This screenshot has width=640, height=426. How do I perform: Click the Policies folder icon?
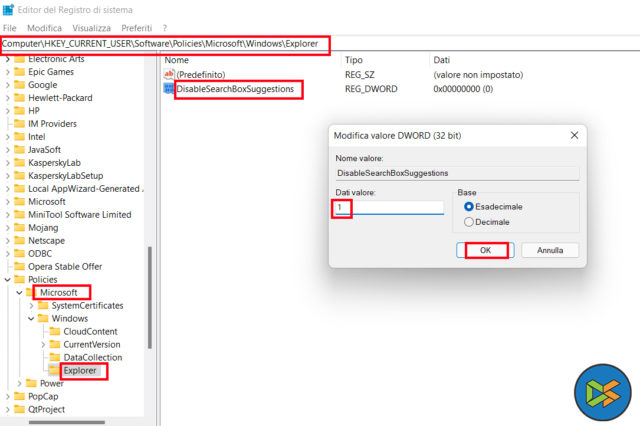point(19,280)
